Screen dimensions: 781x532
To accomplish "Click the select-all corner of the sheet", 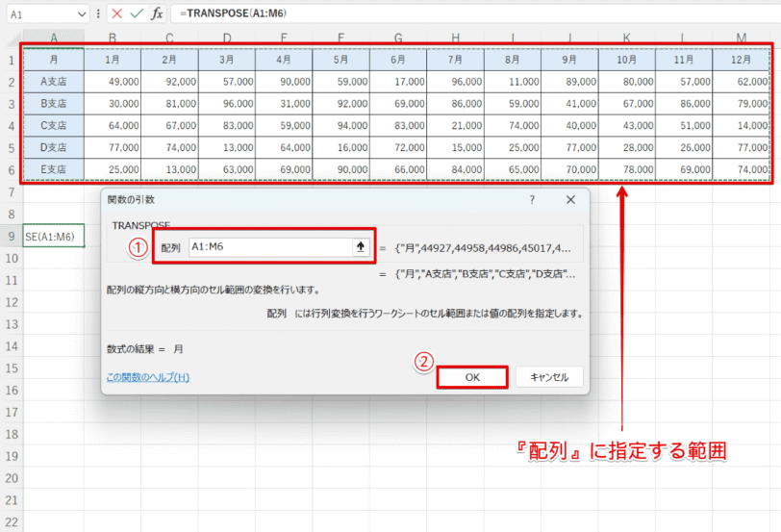I will click(12, 38).
